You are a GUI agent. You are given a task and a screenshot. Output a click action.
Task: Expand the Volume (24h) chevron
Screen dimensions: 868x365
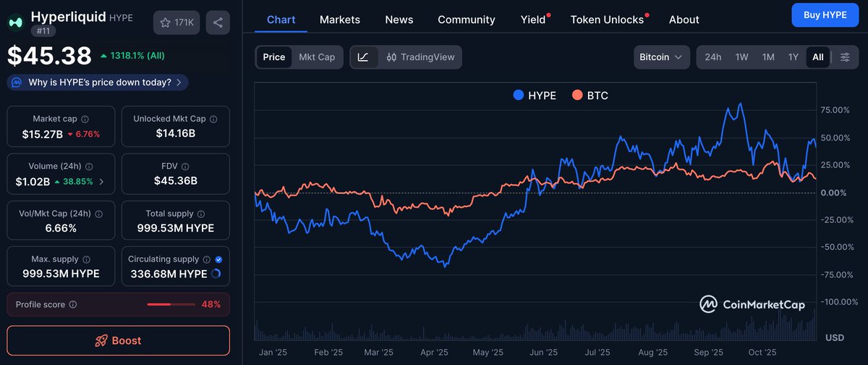[101, 182]
